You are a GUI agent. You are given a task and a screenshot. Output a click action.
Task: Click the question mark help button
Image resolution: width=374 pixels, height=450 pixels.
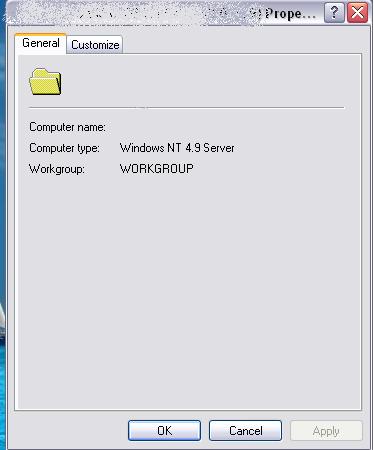point(334,13)
